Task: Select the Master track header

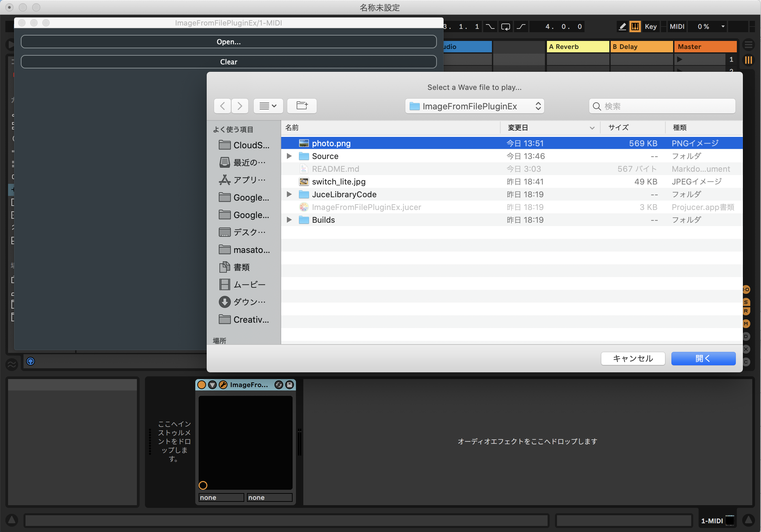Action: click(705, 47)
